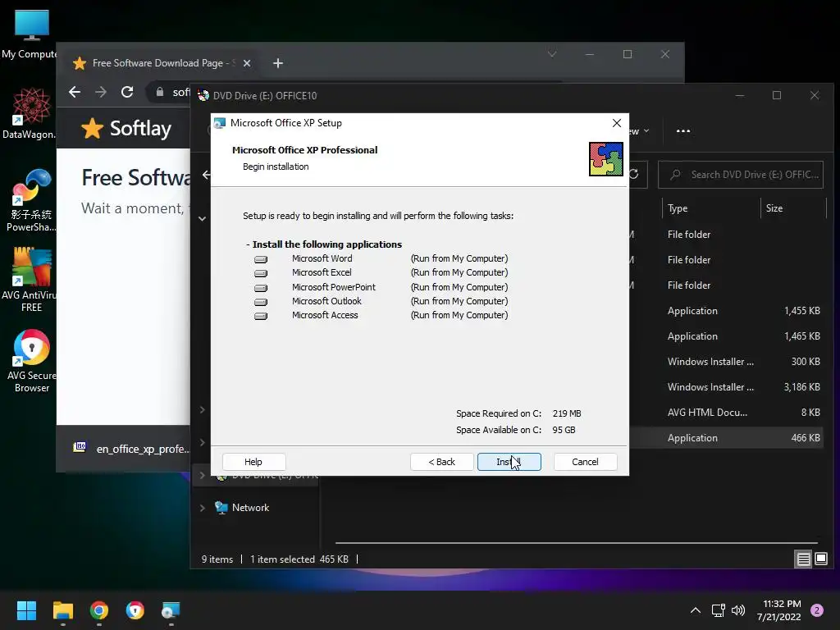Click the 95 GB space available value
Screen dimensions: 840x630
564,430
